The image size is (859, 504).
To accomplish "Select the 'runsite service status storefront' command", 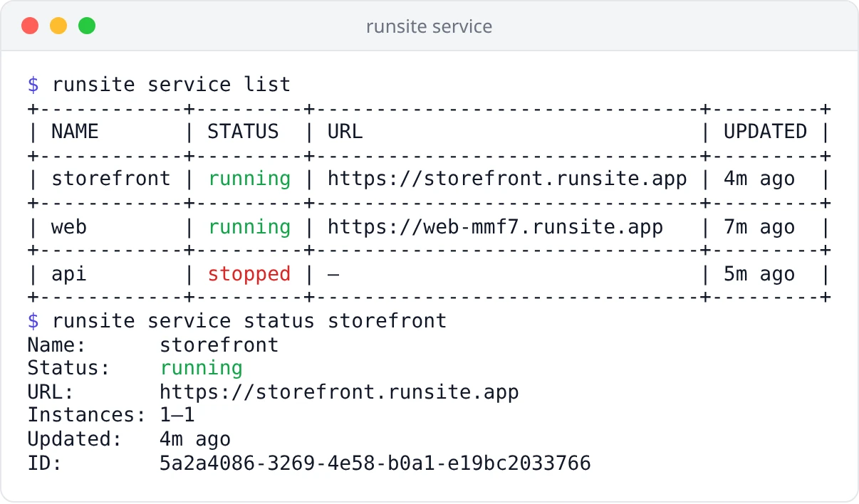I will [x=249, y=321].
